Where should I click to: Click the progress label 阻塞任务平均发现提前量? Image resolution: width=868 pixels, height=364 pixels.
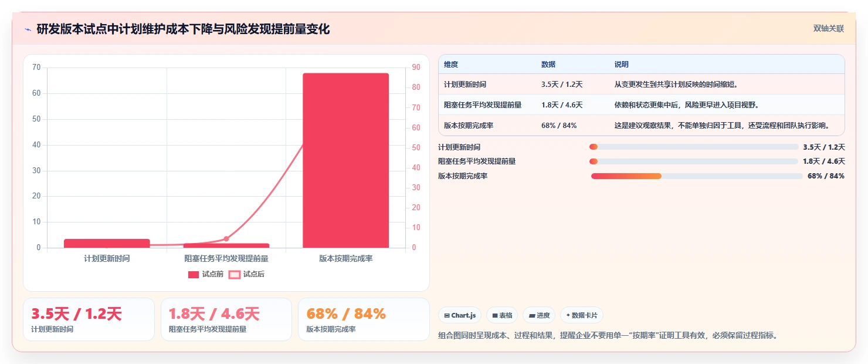click(x=477, y=161)
